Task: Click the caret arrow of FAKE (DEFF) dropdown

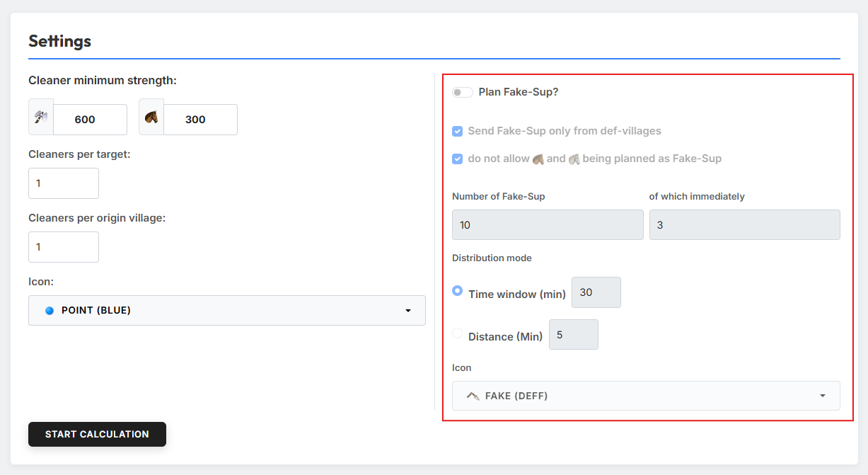Action: point(823,396)
